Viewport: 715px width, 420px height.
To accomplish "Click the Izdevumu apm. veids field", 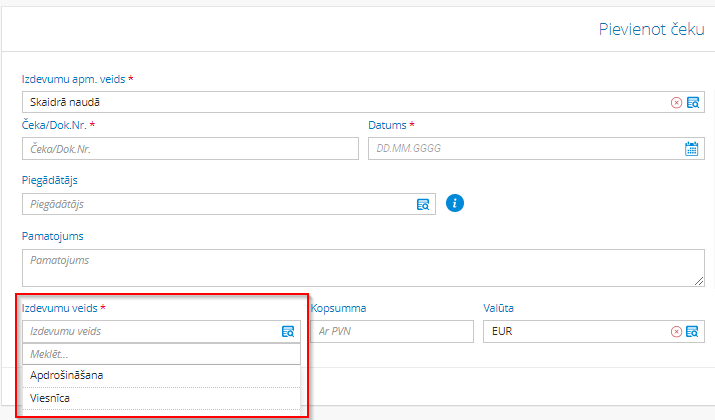I will [x=340, y=102].
